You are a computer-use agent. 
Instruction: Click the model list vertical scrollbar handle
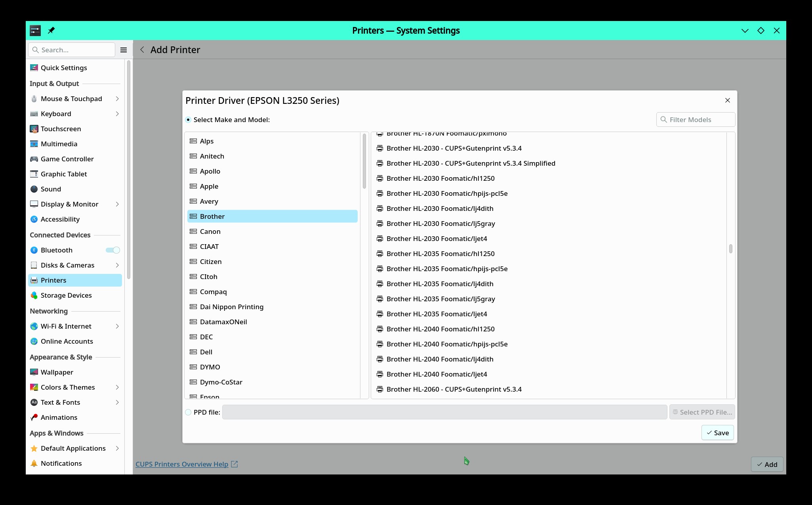[x=730, y=249]
